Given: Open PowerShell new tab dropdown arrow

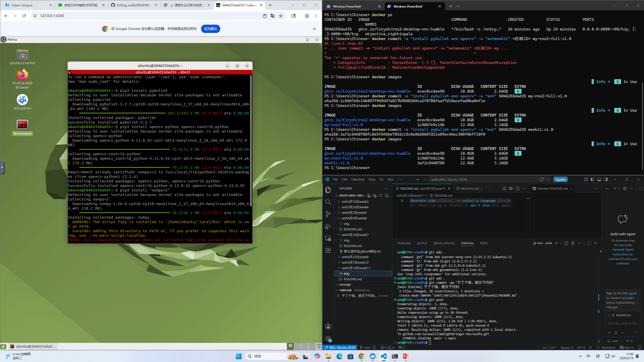Looking at the screenshot, I should pos(458,6).
